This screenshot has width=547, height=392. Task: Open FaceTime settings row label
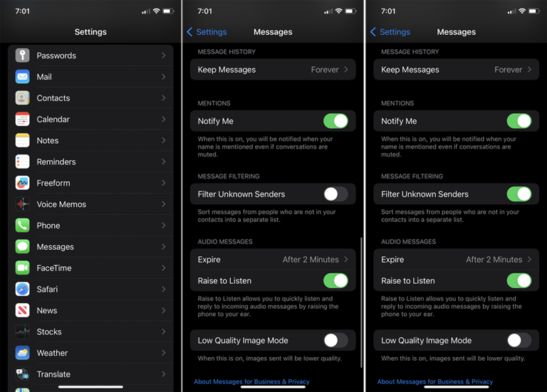coord(54,268)
